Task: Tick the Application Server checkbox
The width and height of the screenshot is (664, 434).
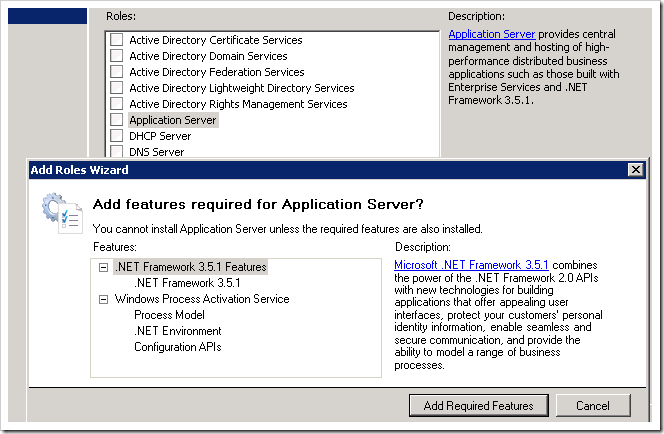Action: pyautogui.click(x=116, y=120)
